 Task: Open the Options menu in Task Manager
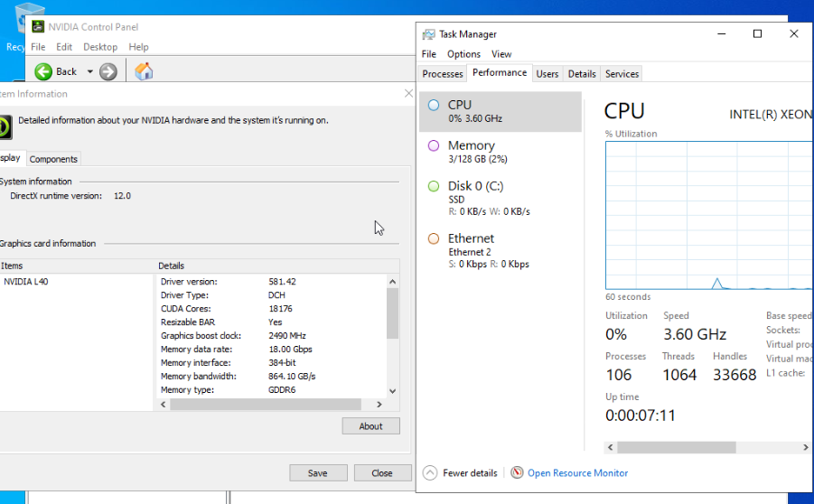coord(463,54)
